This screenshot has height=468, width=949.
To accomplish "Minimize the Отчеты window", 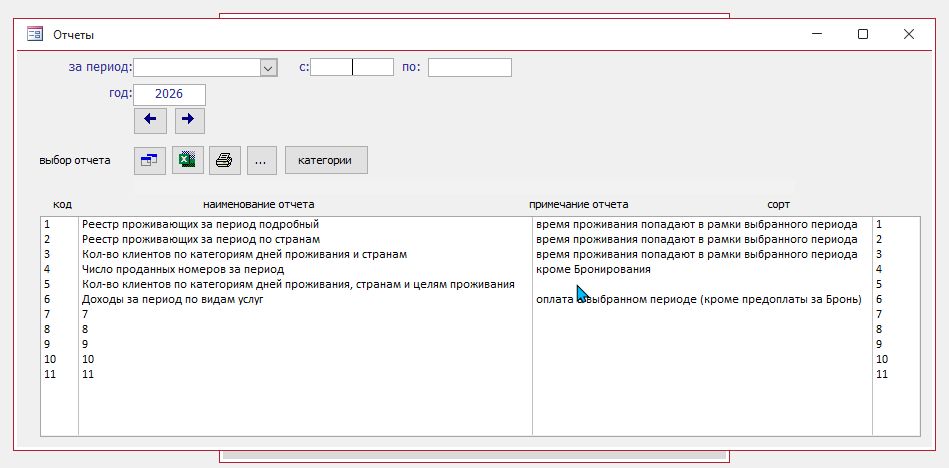I will [x=817, y=34].
